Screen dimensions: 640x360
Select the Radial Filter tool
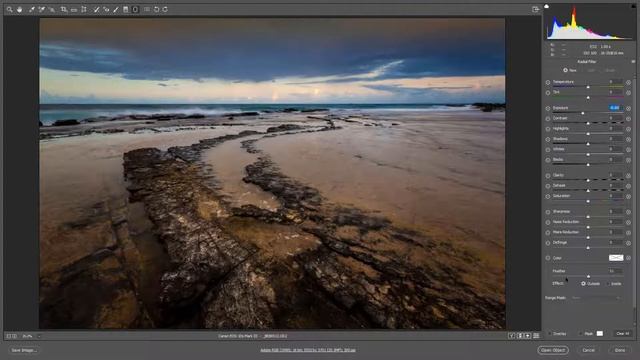(136, 9)
